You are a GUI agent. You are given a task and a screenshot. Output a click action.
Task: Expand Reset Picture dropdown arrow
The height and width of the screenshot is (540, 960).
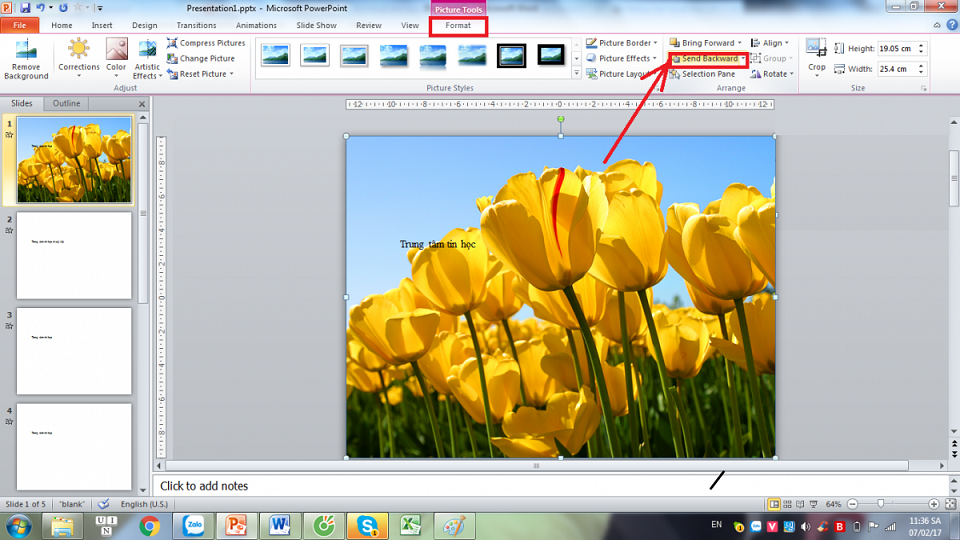[231, 74]
